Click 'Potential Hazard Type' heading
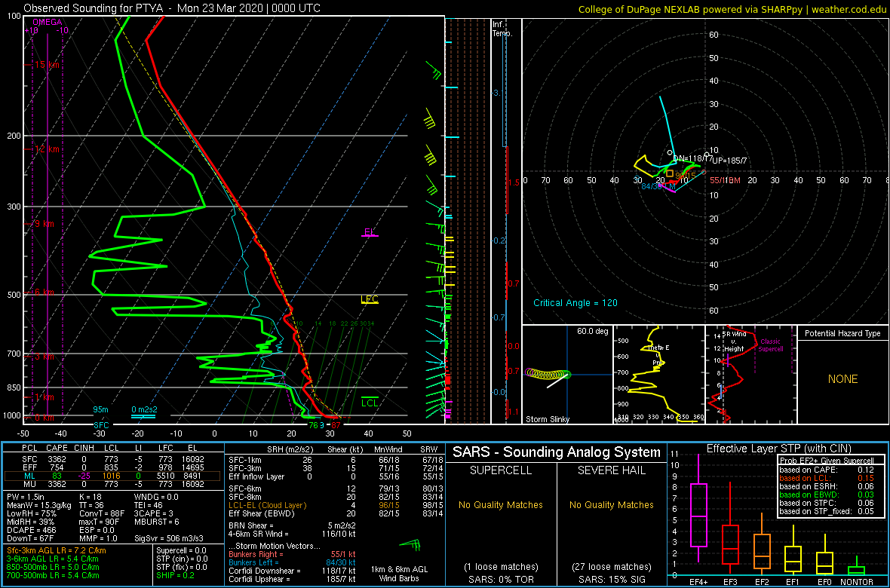This screenshot has width=890, height=588. (x=842, y=333)
